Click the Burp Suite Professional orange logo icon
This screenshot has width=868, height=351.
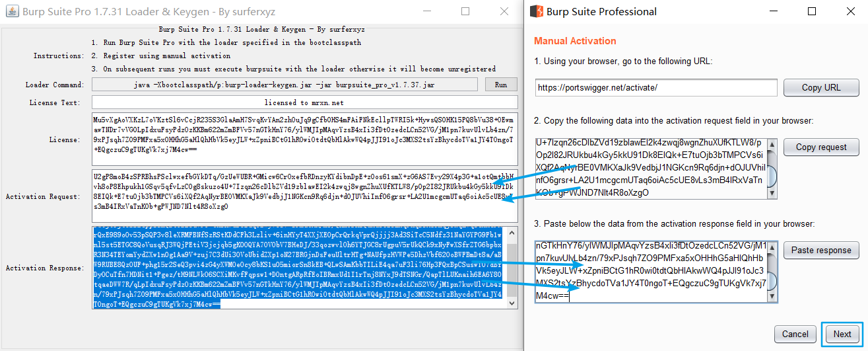pos(538,11)
